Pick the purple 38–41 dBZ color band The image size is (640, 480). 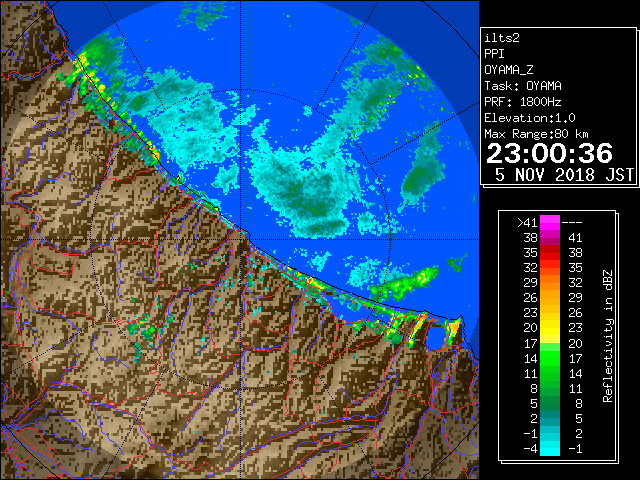pos(550,238)
